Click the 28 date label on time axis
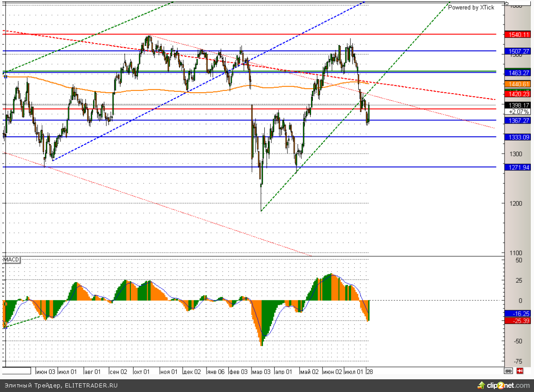 pyautogui.click(x=370, y=372)
